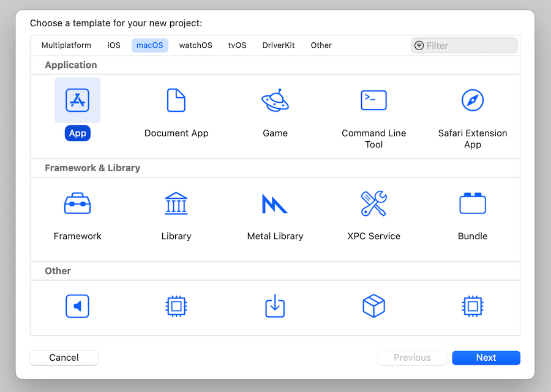Click the Next button
551x392 pixels.
tap(485, 358)
